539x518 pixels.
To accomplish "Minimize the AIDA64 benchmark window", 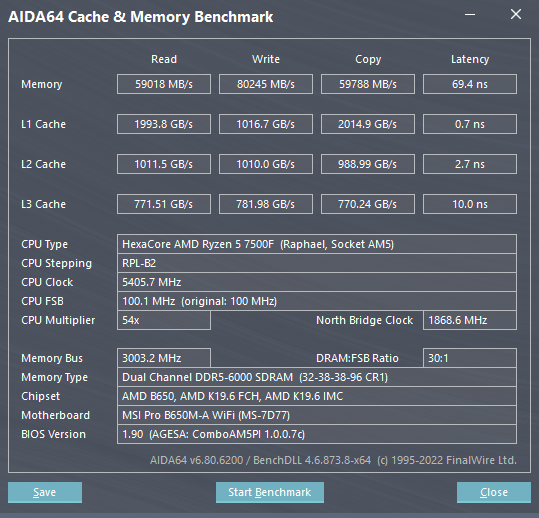I will click(x=470, y=15).
